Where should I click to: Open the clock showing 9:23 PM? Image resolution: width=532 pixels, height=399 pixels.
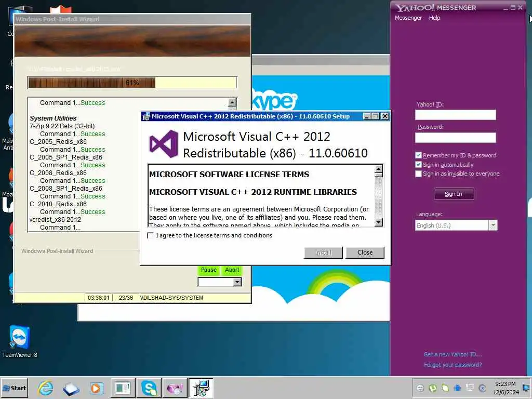click(505, 384)
